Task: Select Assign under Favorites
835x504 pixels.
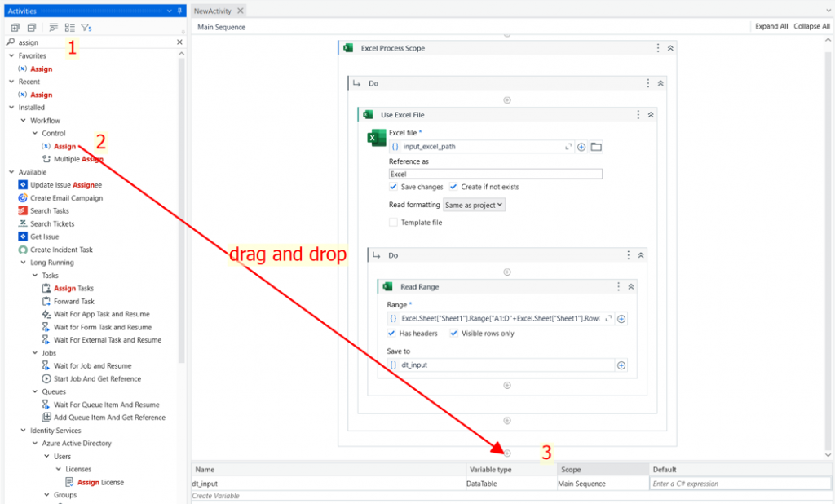Action: coord(41,69)
